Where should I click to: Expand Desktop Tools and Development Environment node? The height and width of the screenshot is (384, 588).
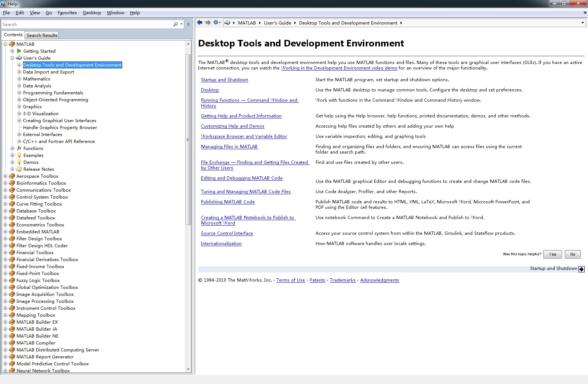[19, 65]
